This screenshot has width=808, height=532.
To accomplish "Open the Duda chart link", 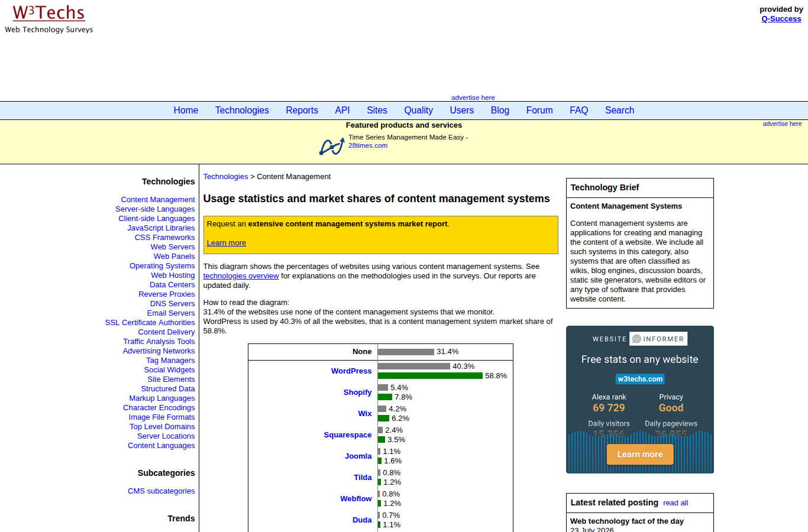I will pyautogui.click(x=362, y=520).
